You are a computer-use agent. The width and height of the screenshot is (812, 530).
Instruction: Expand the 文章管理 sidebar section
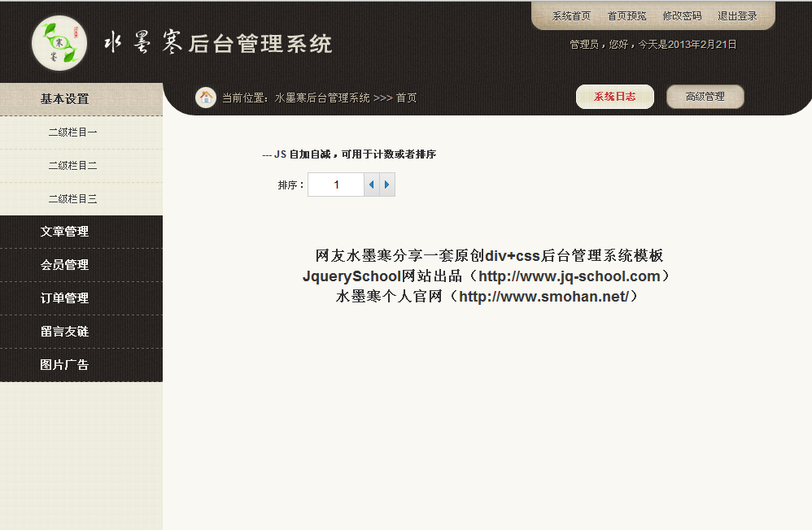(65, 232)
